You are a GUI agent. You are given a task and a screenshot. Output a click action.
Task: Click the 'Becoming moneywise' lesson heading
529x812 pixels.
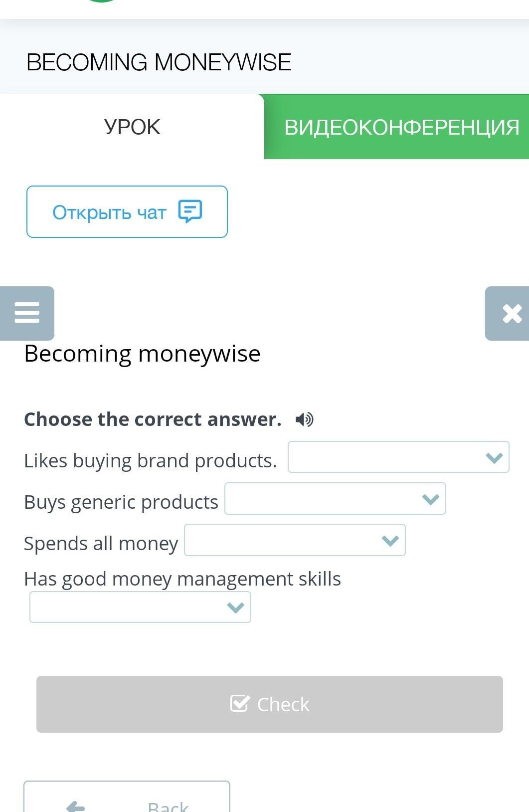142,354
